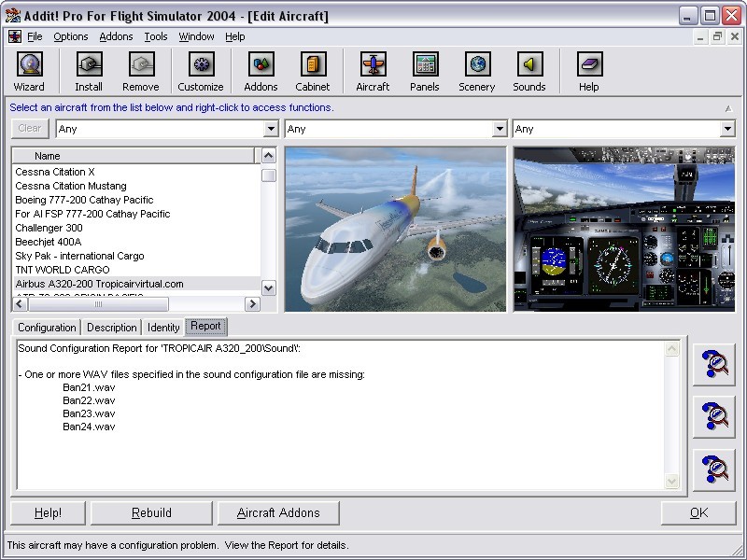Viewport: 747px width, 560px height.
Task: Collapse the instruction bar using the small triangle
Action: [728, 108]
